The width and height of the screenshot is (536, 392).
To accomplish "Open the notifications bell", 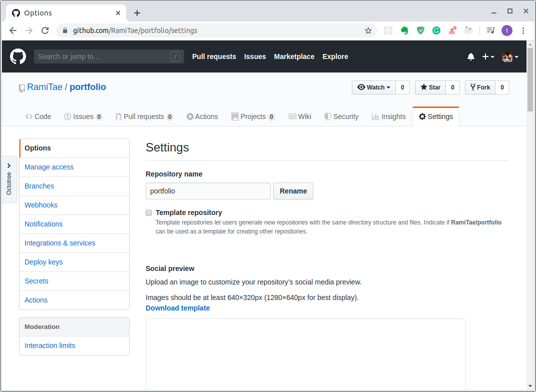I will pyautogui.click(x=471, y=56).
